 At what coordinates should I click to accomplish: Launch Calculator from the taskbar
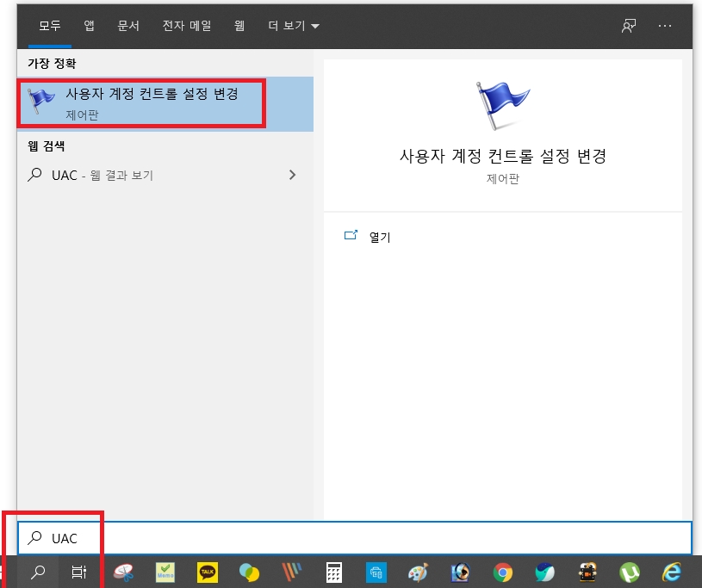coord(334,573)
